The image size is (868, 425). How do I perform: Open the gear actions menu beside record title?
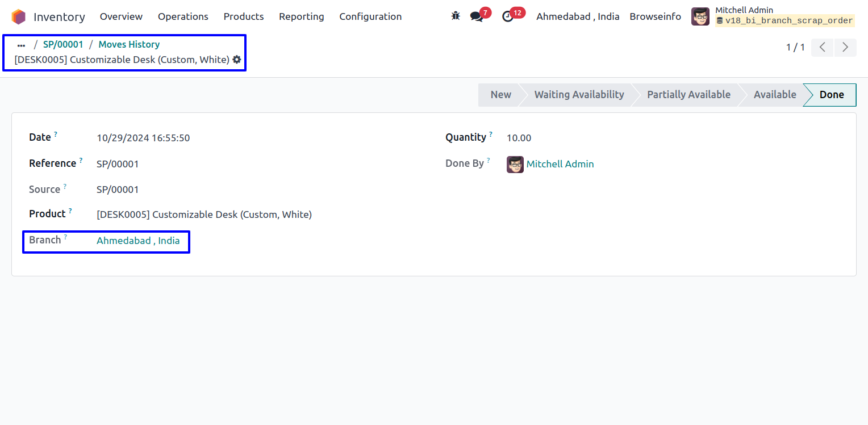(x=237, y=59)
